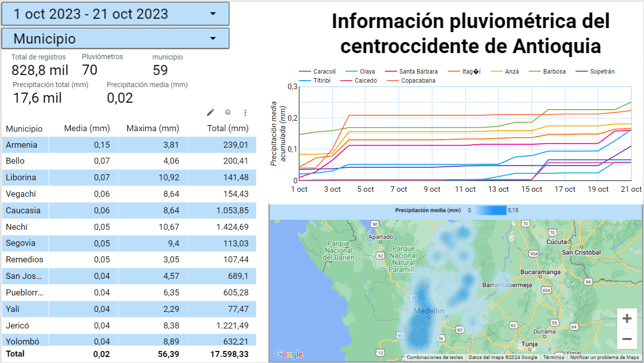Select the Jericó municipality row
The height and width of the screenshot is (363, 644).
coord(129,325)
